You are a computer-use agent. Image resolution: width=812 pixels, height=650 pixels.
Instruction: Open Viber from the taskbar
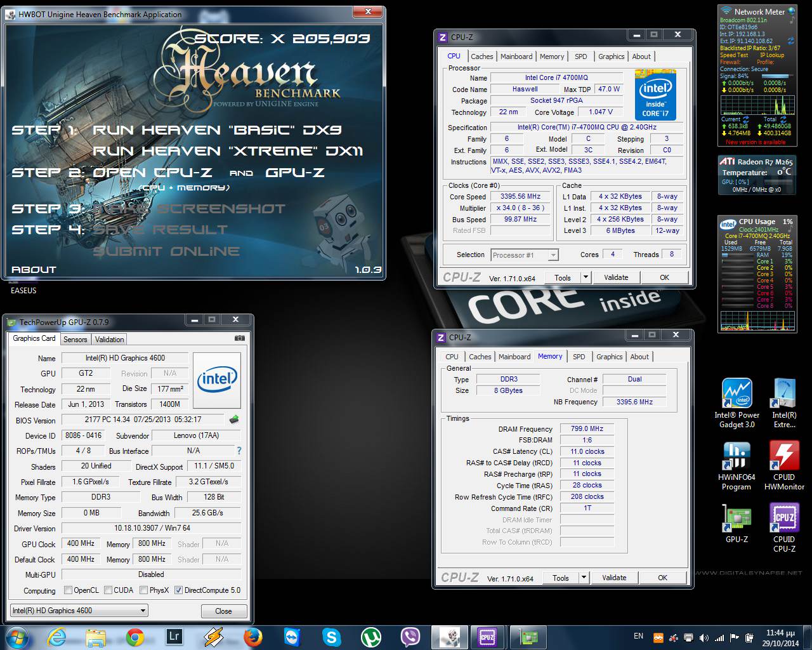coord(410,637)
